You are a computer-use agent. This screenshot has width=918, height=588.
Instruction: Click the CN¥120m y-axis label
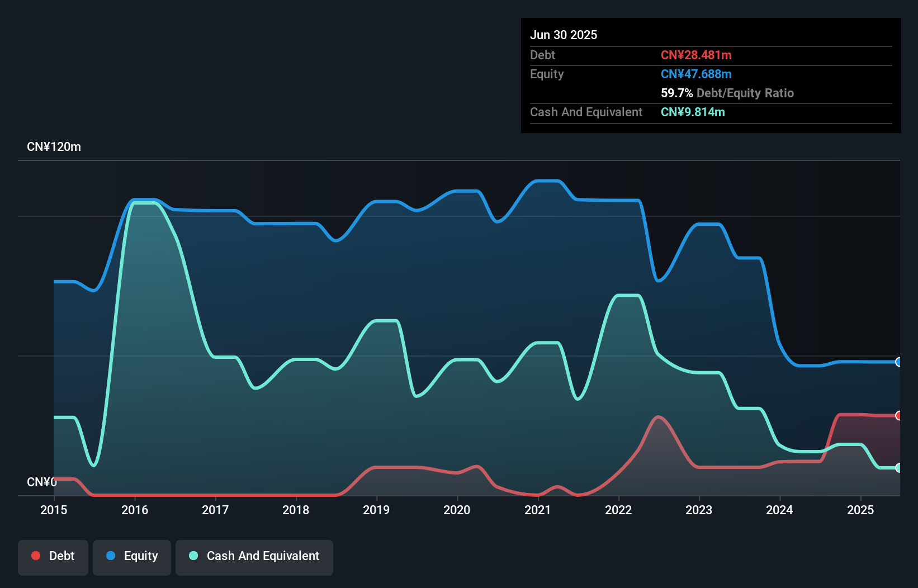pos(54,147)
